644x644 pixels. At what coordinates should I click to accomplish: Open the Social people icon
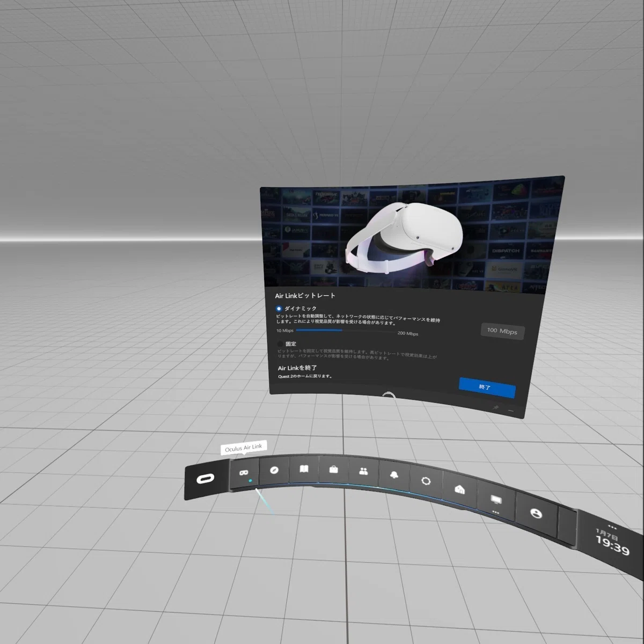click(x=363, y=471)
